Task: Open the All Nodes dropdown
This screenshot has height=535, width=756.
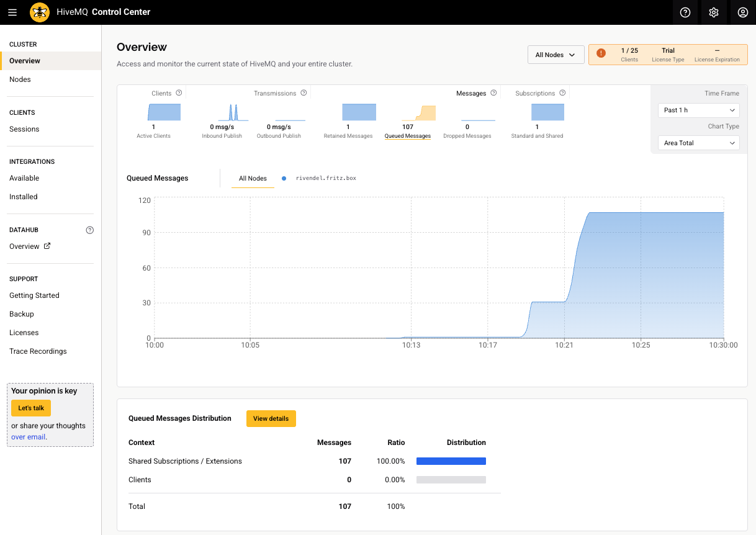Action: [x=556, y=55]
